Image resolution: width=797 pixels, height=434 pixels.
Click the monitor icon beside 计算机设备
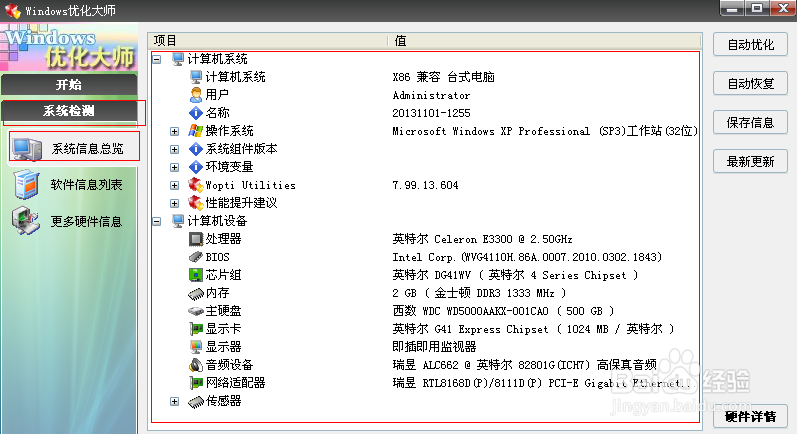click(x=178, y=221)
